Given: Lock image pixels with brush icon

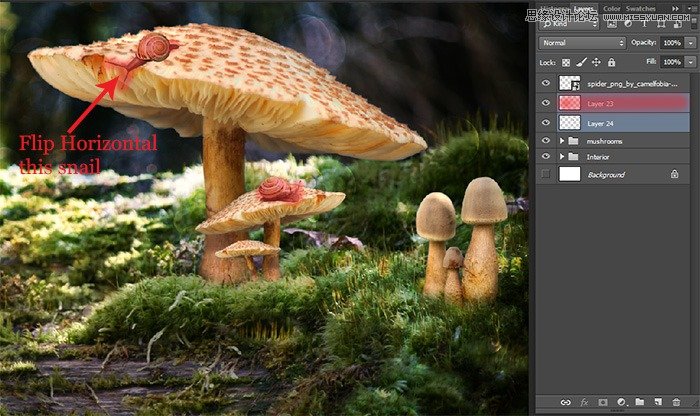Looking at the screenshot, I should [581, 62].
